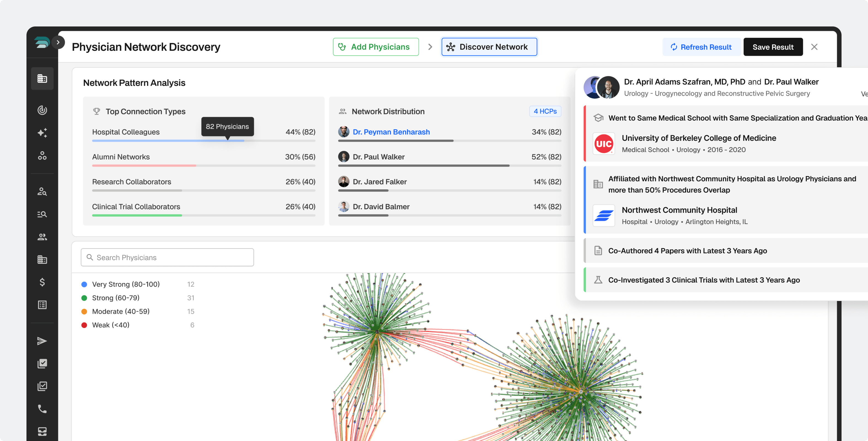Click the app logo in the sidebar

[42, 42]
